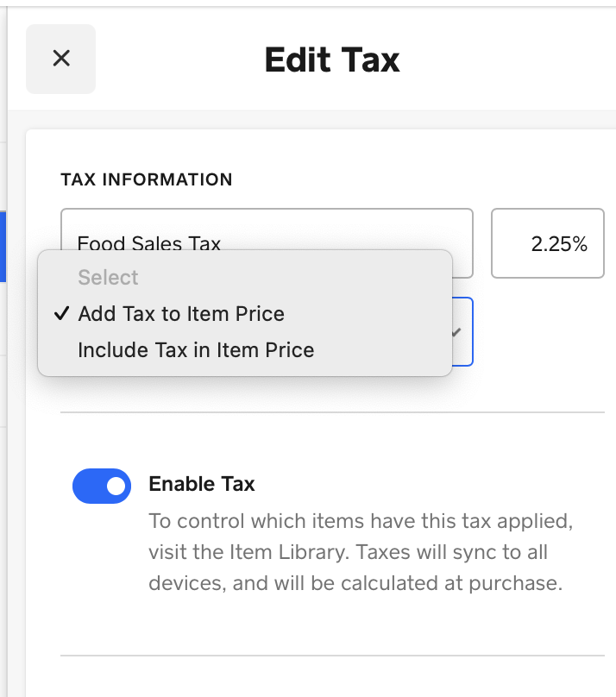Click the divider line below the Enable Tax description
Viewport: 616px width, 697px height.
point(332,656)
